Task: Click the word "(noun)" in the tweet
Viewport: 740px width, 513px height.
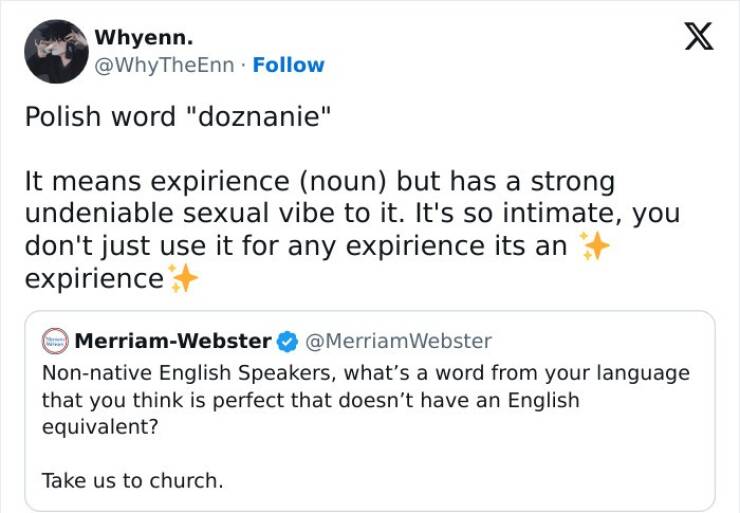Action: [341, 181]
